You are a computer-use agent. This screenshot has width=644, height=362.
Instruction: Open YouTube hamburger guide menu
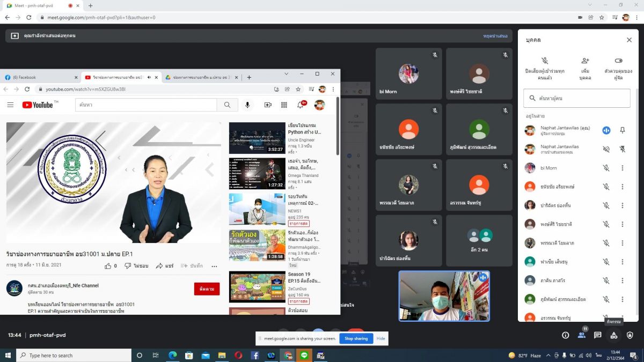(x=10, y=105)
